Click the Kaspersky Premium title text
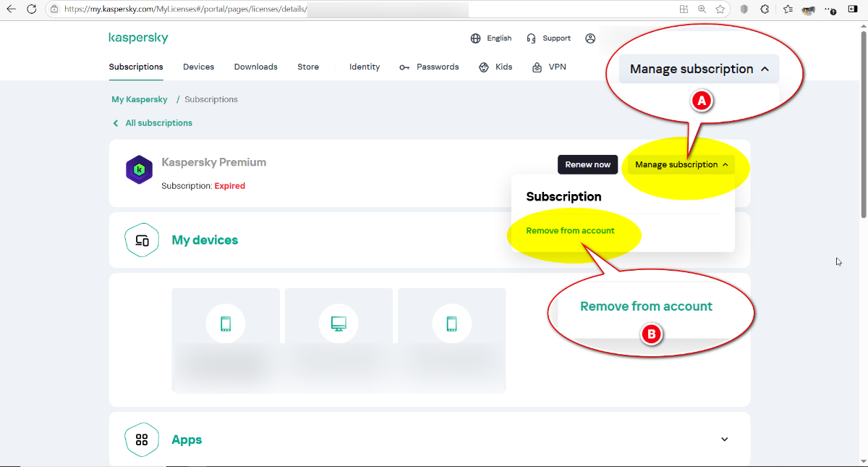868x467 pixels. coord(214,162)
